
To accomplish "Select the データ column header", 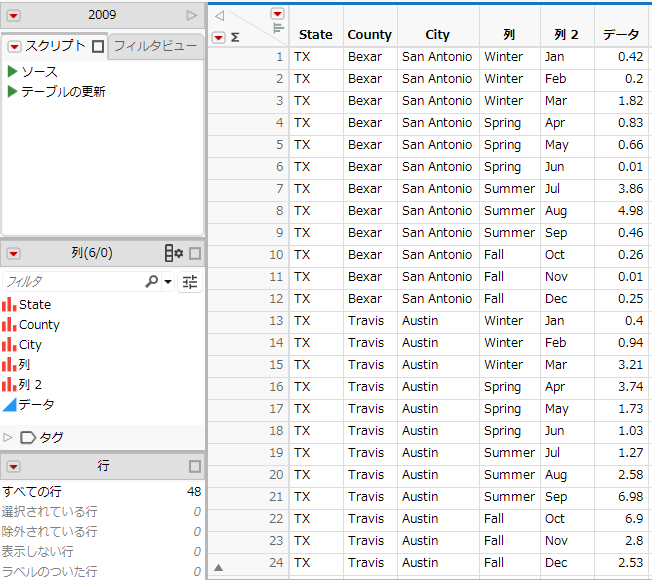I will (x=621, y=35).
